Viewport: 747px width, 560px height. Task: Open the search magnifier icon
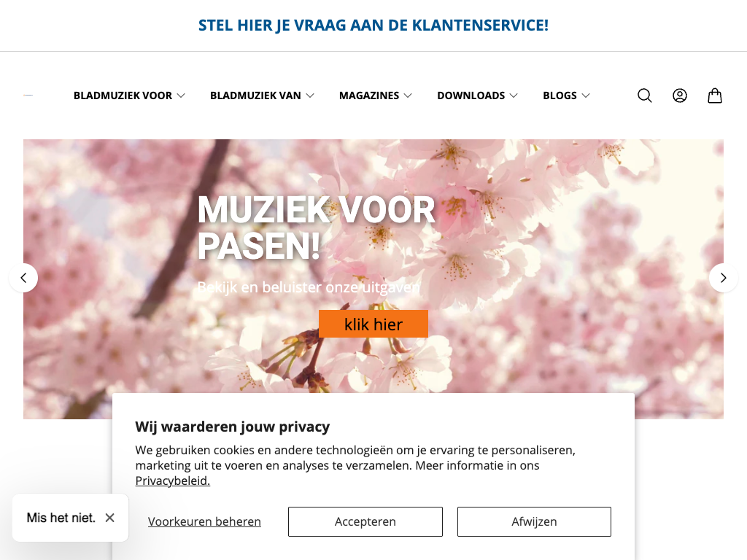tap(645, 96)
